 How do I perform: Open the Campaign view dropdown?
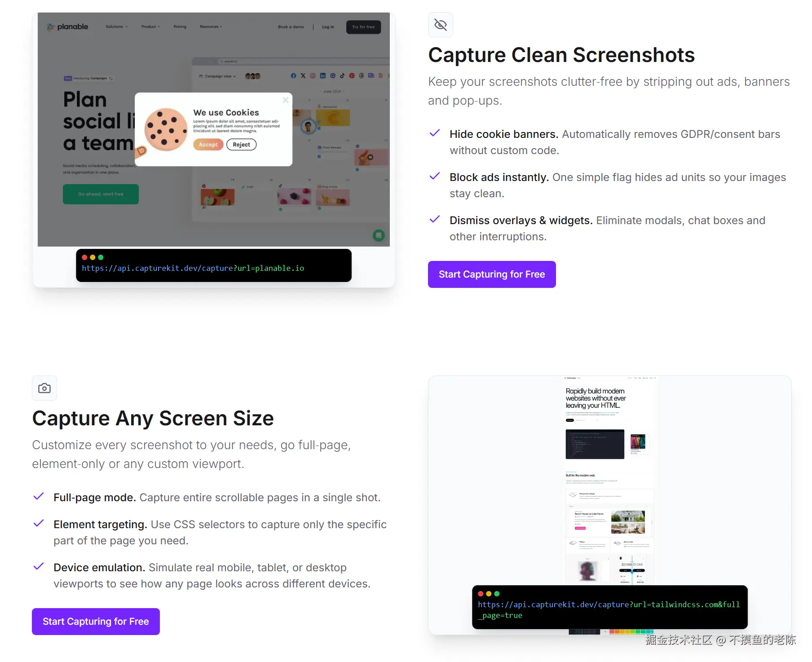217,76
